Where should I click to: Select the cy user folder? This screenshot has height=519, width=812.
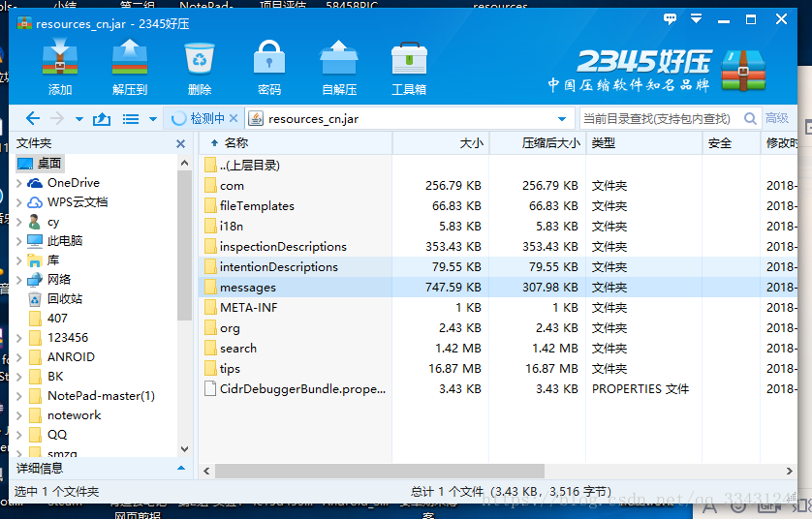(44, 222)
